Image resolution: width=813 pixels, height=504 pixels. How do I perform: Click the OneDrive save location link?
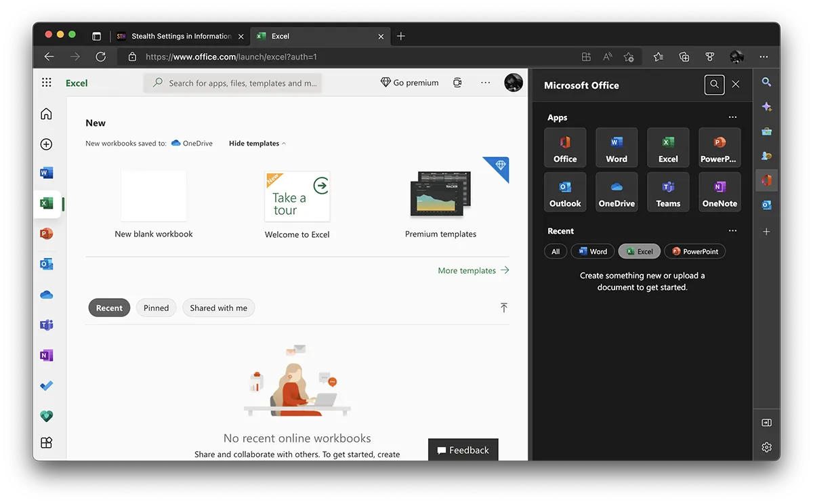coord(192,144)
